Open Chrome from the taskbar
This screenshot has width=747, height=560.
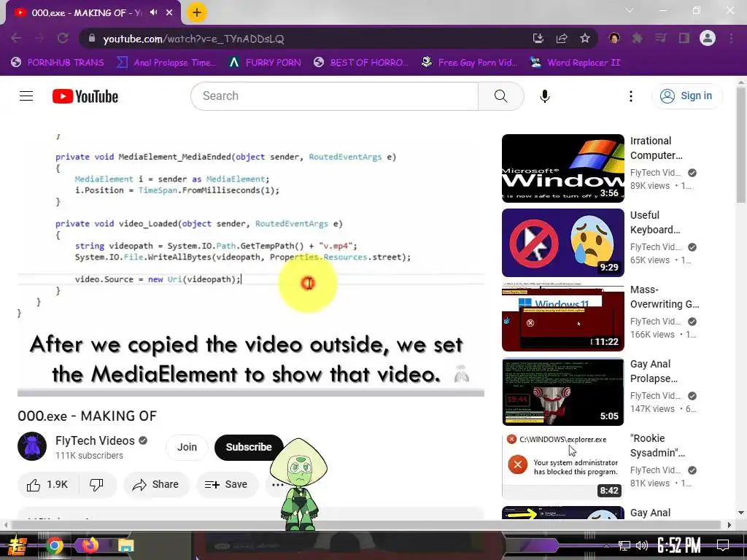coord(55,545)
